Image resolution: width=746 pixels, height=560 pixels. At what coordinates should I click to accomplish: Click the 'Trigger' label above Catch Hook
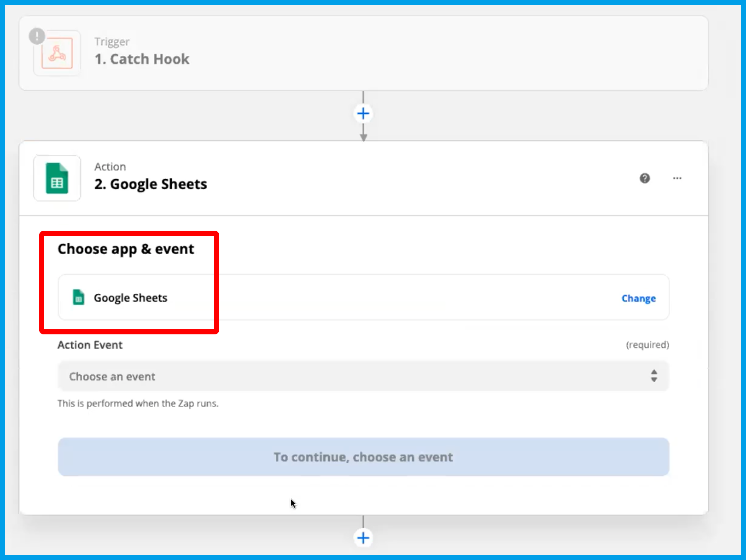pos(112,42)
